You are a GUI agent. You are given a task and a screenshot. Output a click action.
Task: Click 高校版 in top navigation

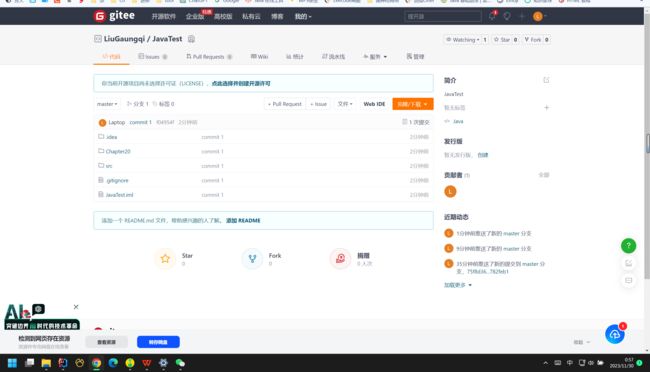coord(223,16)
